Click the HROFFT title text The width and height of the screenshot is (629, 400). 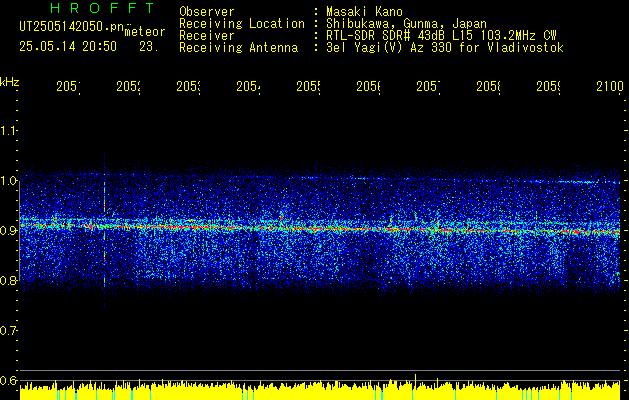coord(103,8)
